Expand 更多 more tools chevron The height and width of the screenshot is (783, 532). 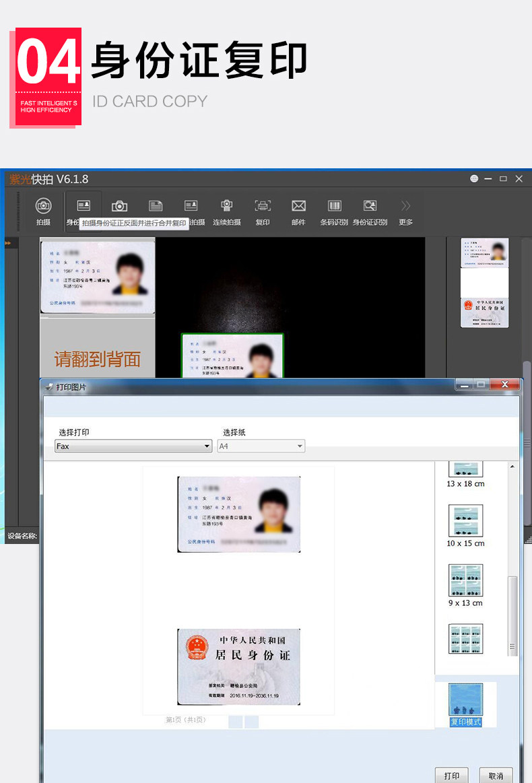click(x=405, y=211)
